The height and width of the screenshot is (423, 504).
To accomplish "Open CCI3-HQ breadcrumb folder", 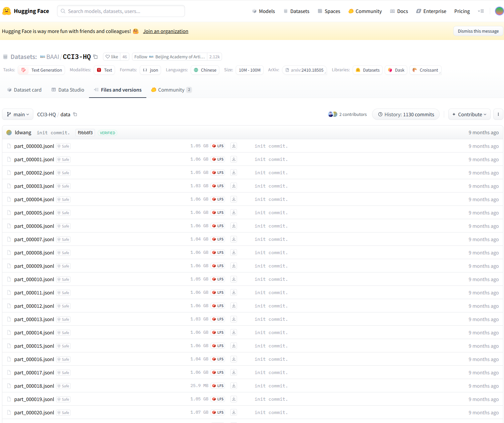I will click(x=46, y=114).
